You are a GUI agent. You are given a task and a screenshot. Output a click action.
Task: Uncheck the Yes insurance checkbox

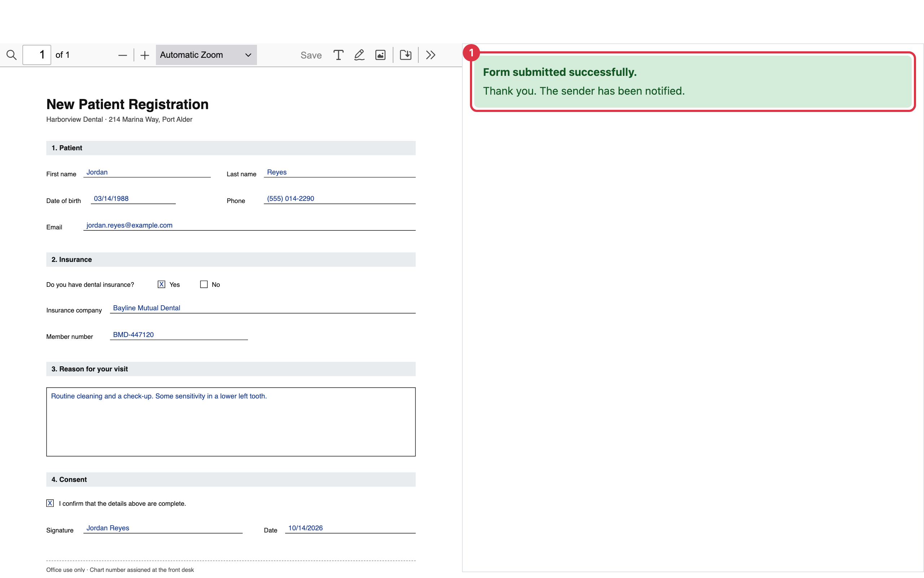(x=161, y=284)
